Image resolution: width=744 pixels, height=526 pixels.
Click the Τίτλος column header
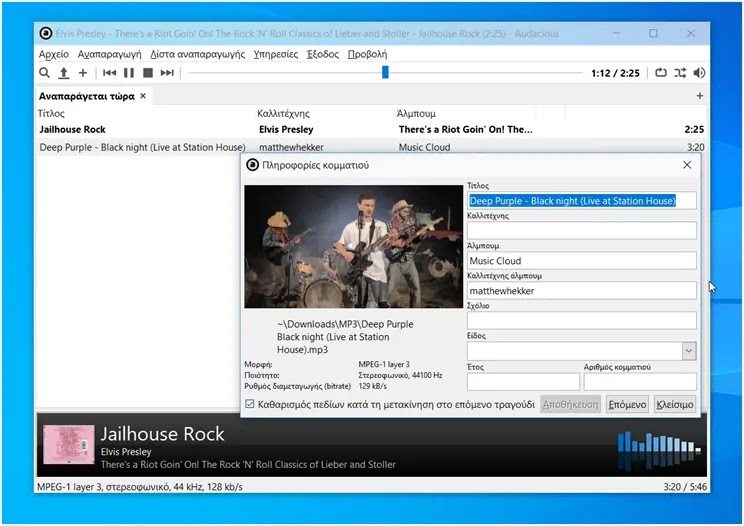coord(51,113)
